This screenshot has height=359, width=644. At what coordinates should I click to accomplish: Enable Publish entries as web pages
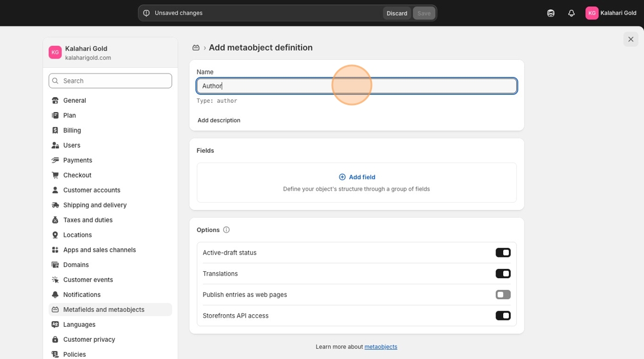[x=503, y=295]
